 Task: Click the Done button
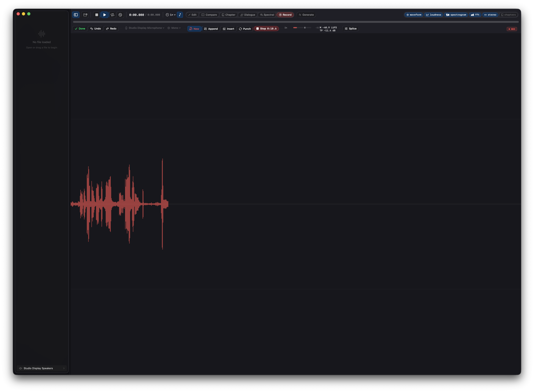(x=80, y=28)
